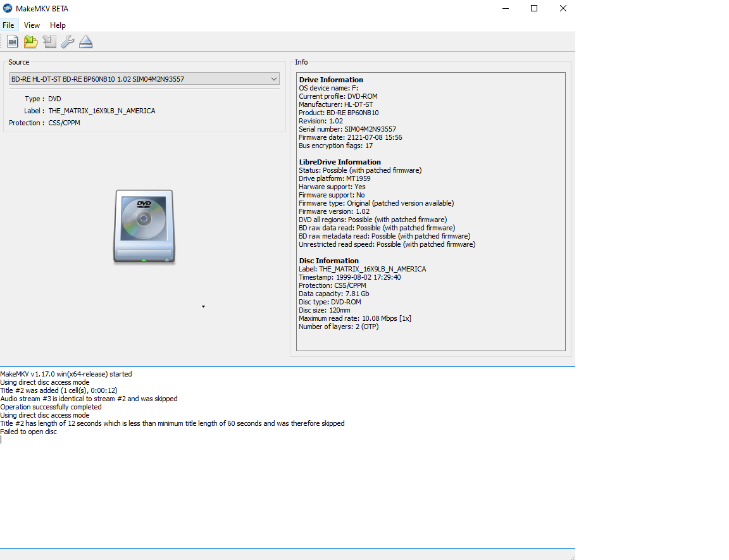The image size is (729, 560).
Task: Open the File menu
Action: (9, 25)
